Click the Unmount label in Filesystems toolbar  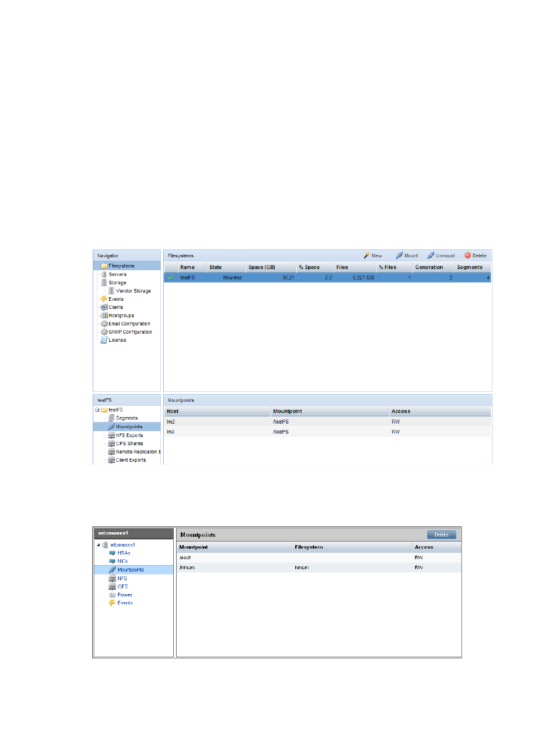coord(445,256)
